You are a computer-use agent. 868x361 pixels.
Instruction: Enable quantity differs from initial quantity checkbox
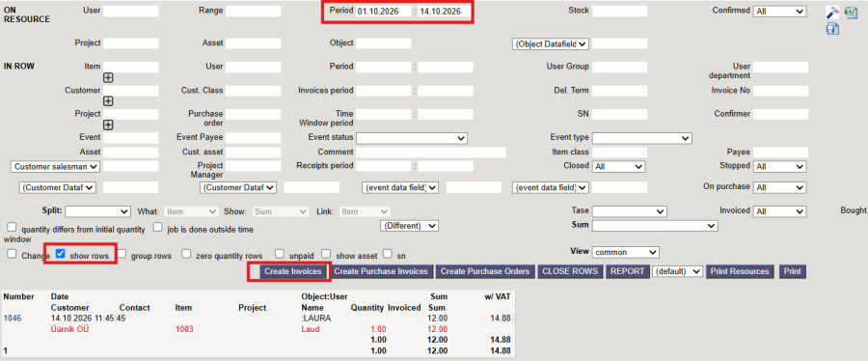tap(12, 227)
